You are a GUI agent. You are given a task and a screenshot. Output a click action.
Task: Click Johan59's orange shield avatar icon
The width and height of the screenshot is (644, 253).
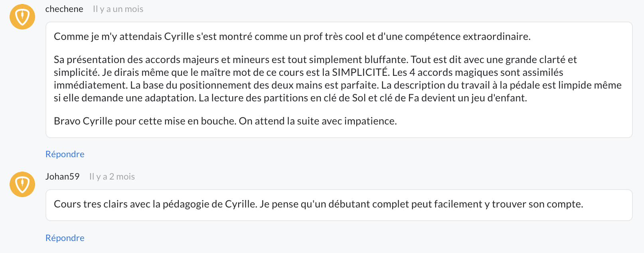point(22,184)
